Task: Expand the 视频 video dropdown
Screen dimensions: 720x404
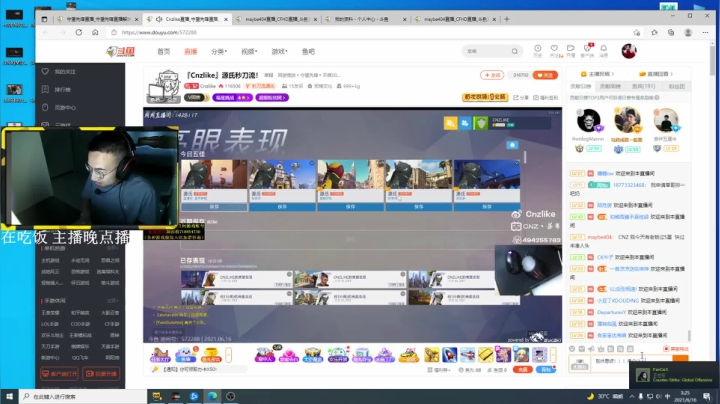Action: click(x=249, y=51)
